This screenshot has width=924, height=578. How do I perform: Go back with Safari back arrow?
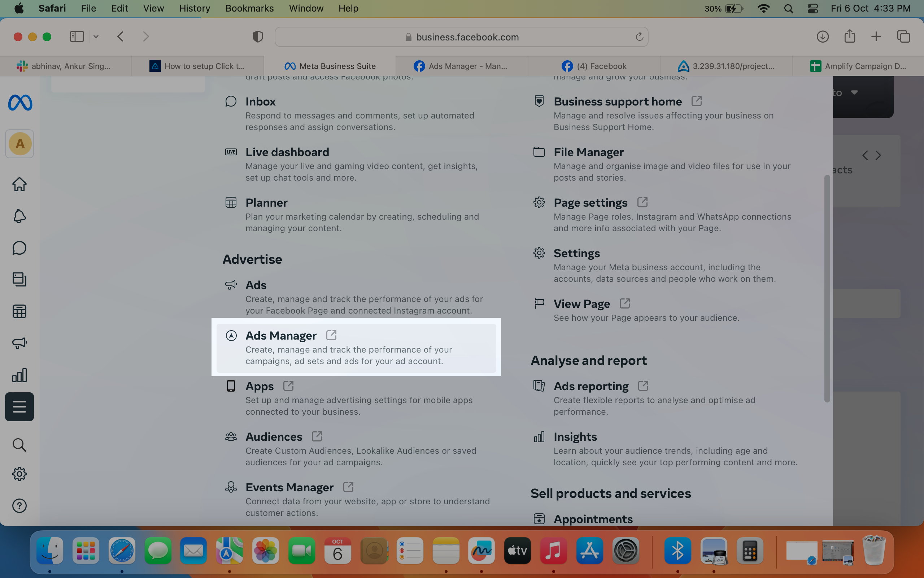[x=121, y=37]
